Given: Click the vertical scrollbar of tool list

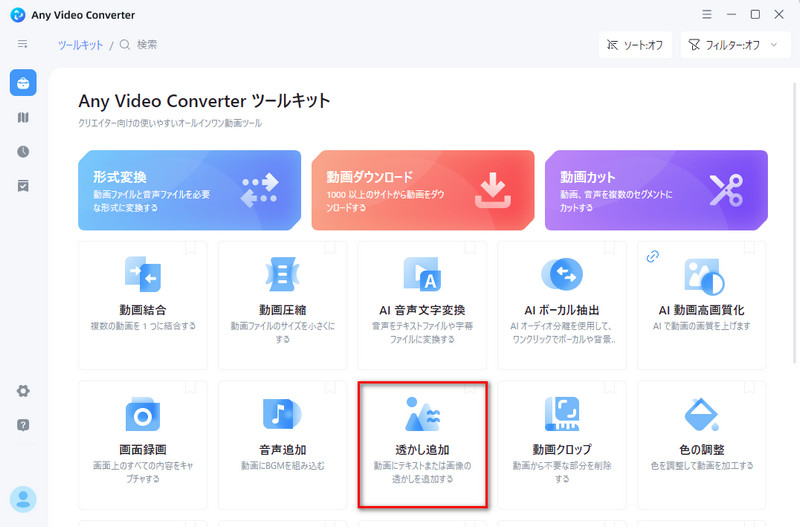Looking at the screenshot, I should pos(794,222).
